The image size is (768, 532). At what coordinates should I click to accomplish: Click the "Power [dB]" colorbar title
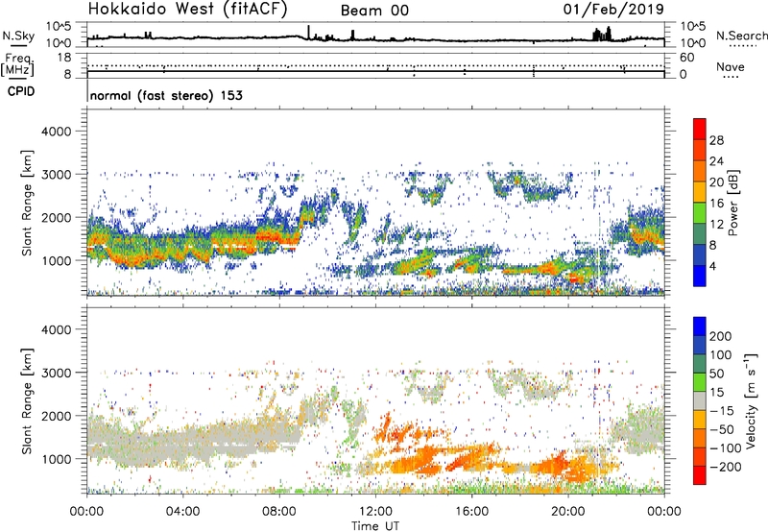(x=732, y=203)
